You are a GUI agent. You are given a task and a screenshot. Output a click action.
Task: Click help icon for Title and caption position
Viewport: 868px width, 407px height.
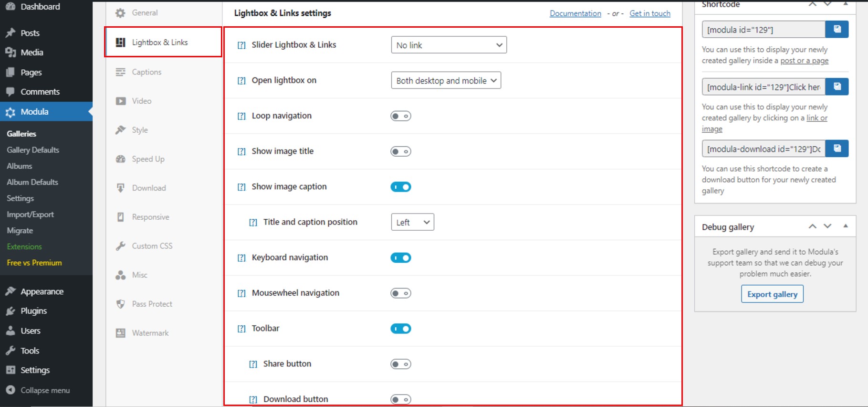click(x=253, y=223)
